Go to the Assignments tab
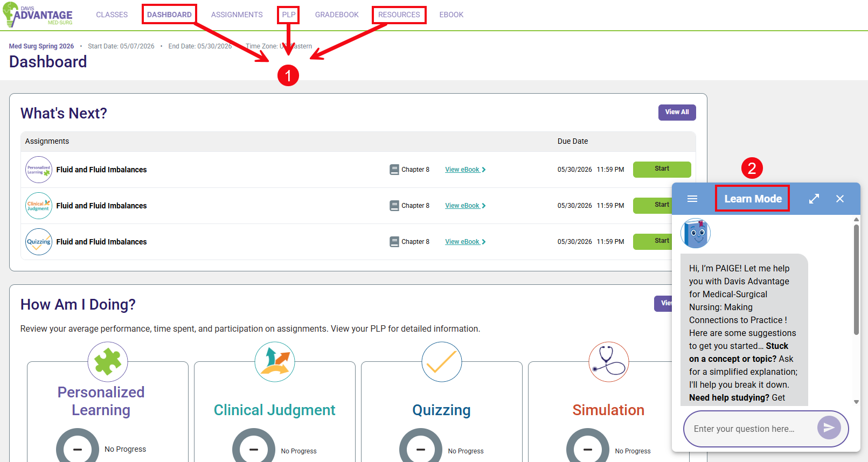868x462 pixels. point(237,15)
